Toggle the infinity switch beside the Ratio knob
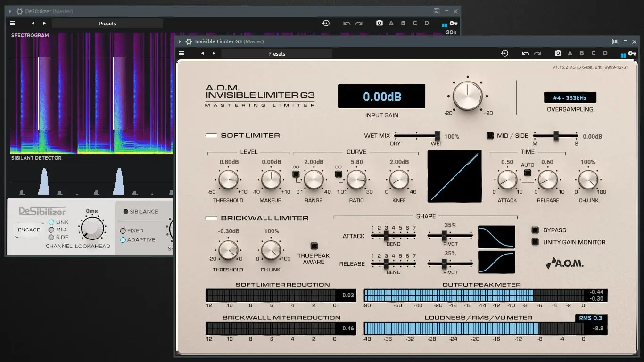This screenshot has height=362, width=644. (339, 174)
